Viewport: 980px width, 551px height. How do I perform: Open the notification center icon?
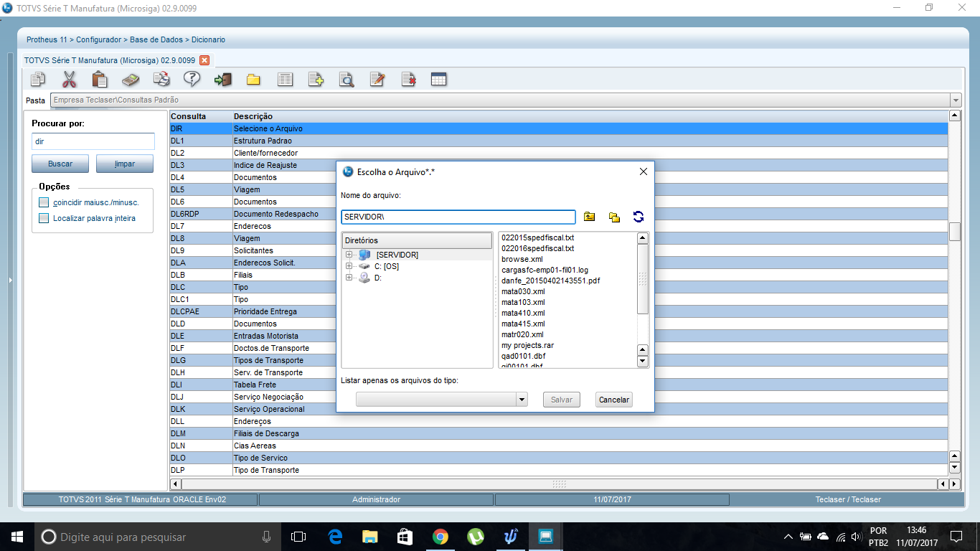956,537
